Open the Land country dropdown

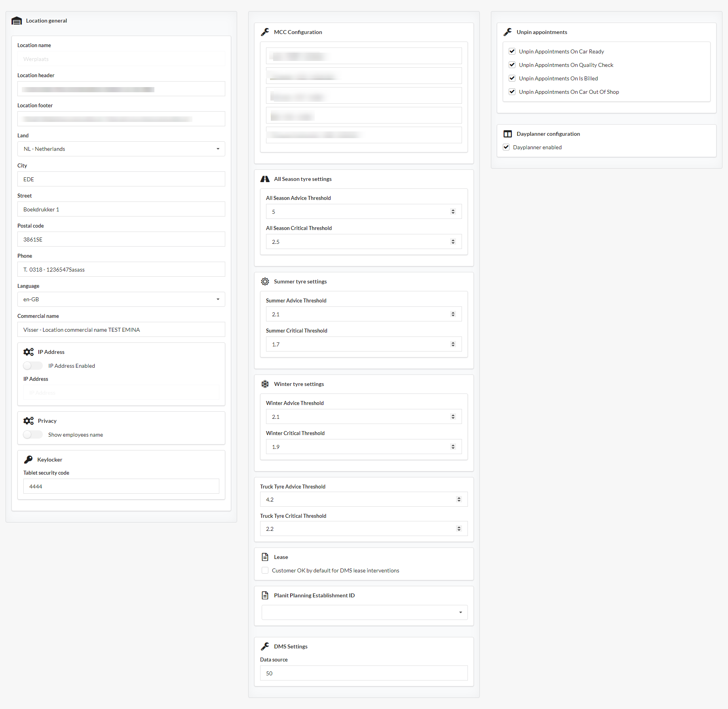coord(121,149)
